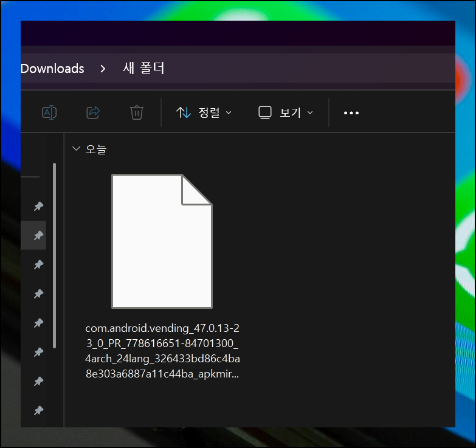Select the com.android.vending file thumbnail

pyautogui.click(x=162, y=241)
